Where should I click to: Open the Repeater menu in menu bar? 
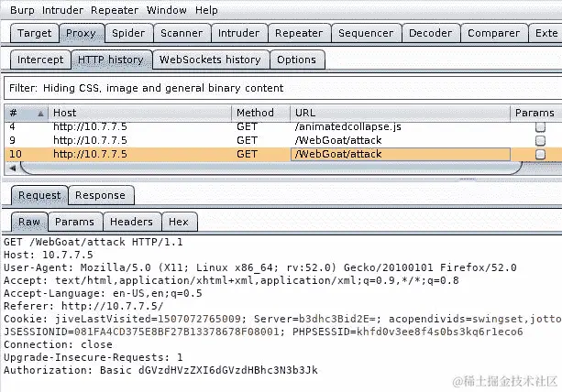(115, 10)
